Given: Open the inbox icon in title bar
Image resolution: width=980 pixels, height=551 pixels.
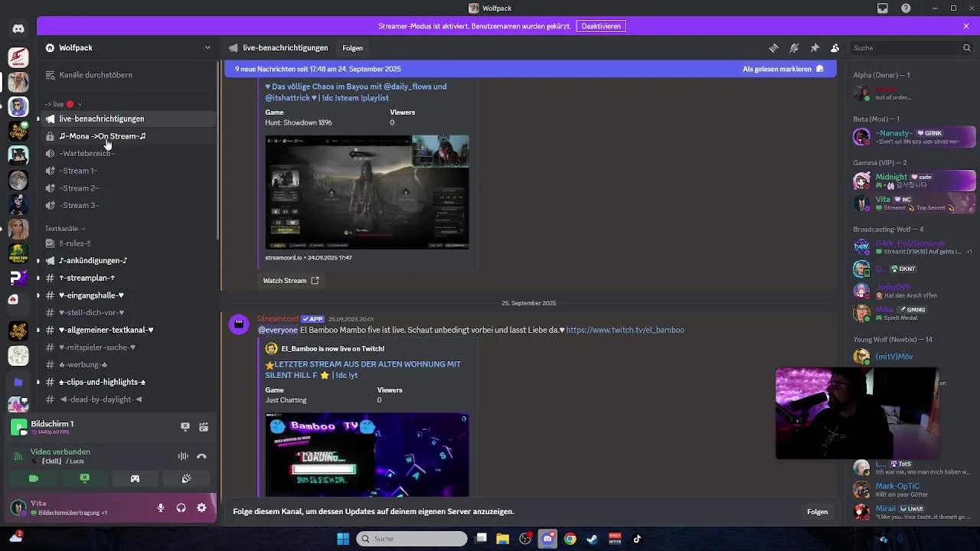Looking at the screenshot, I should click(883, 8).
